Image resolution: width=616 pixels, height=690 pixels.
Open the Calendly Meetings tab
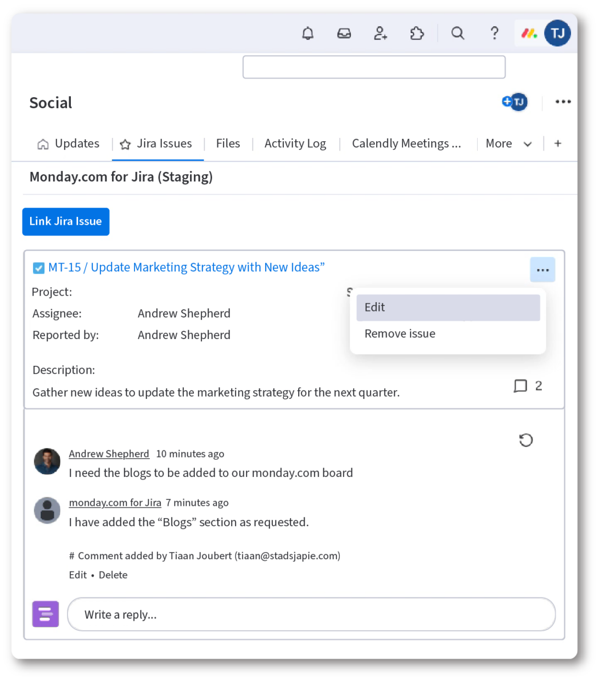(x=406, y=143)
